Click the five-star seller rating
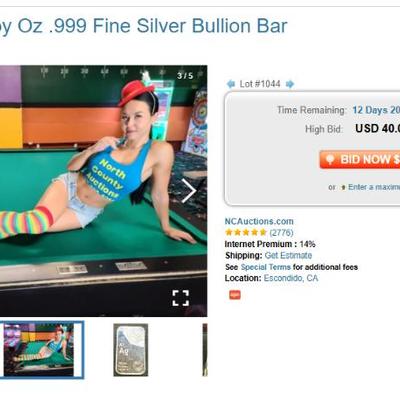Viewport: 400px width, 400px height. [x=246, y=232]
